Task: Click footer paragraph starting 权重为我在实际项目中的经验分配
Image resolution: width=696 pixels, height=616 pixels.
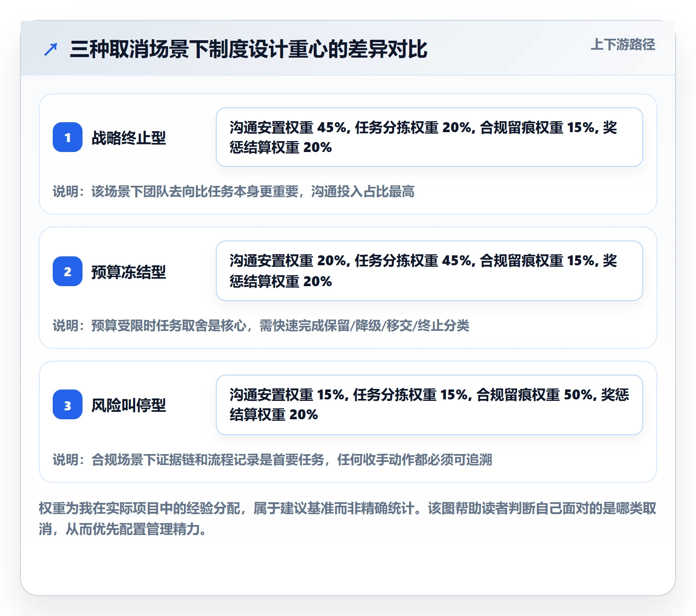Action: click(348, 519)
